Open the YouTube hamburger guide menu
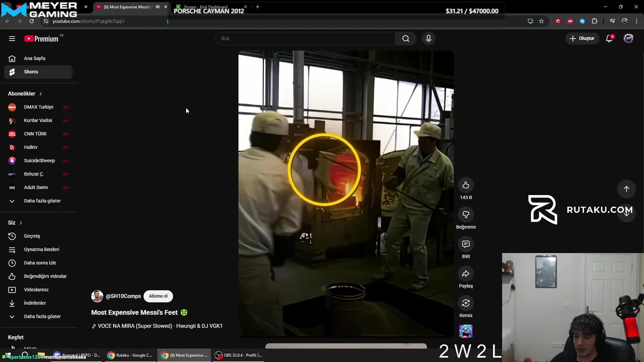This screenshot has width=644, height=362. pyautogui.click(x=12, y=39)
